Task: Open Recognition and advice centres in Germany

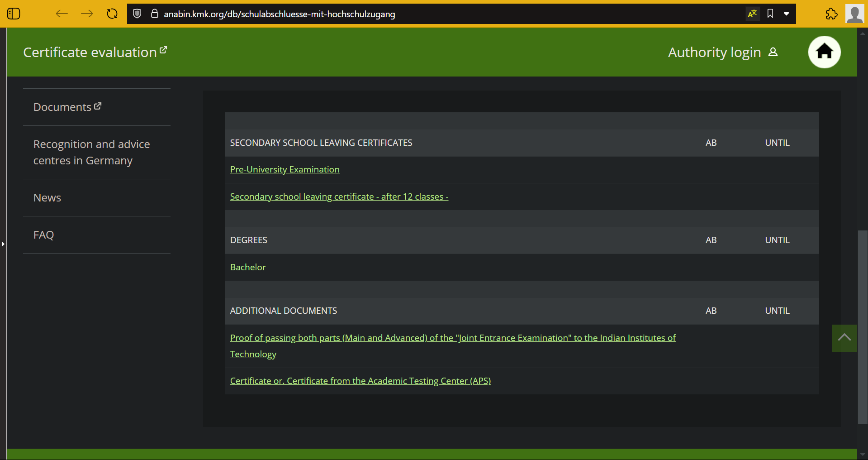Action: coord(91,152)
